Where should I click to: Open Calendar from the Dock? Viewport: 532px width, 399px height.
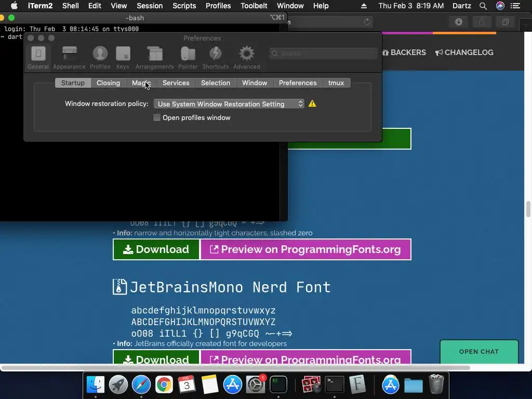point(187,384)
